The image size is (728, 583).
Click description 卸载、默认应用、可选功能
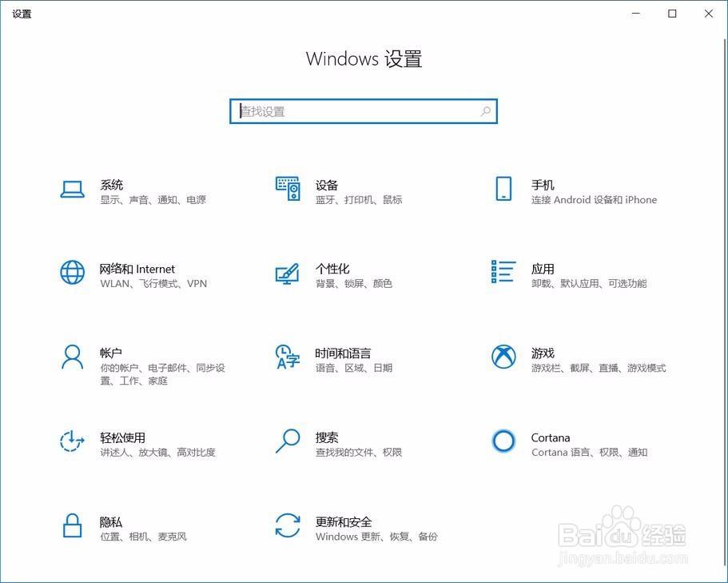pos(589,283)
